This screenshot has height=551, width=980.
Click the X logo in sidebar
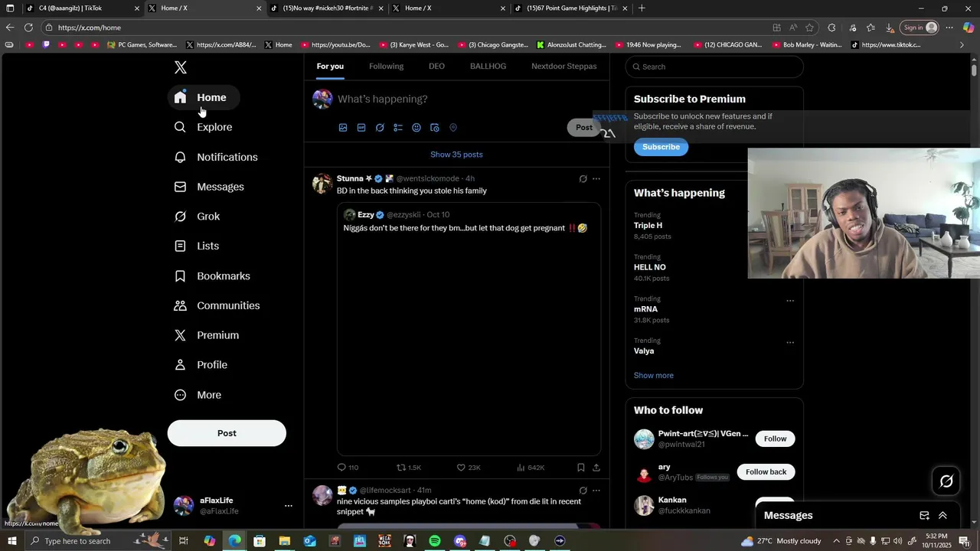181,67
